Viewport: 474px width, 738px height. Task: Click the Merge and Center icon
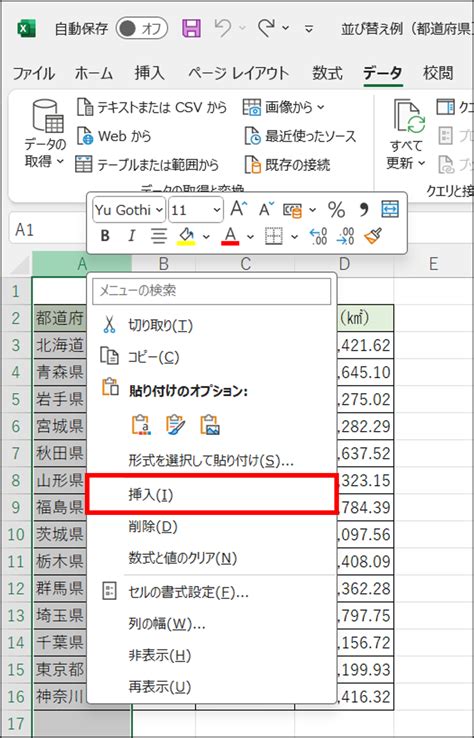[x=390, y=209]
